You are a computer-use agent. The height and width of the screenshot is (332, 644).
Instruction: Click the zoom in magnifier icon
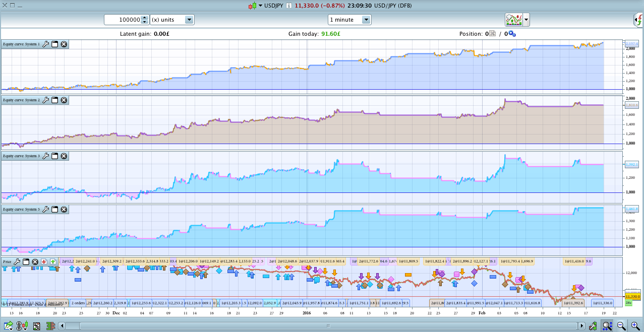[x=635, y=326]
